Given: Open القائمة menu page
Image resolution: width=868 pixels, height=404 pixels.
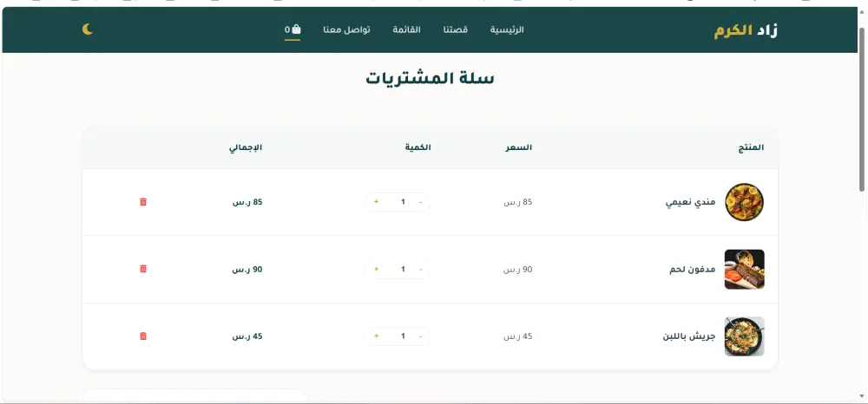Looking at the screenshot, I should tap(407, 29).
